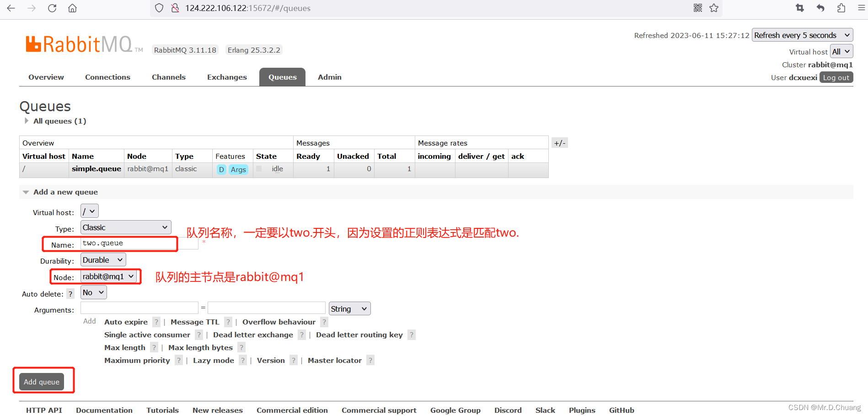Image resolution: width=868 pixels, height=416 pixels.
Task: Click the Master locator argument link
Action: 335,360
